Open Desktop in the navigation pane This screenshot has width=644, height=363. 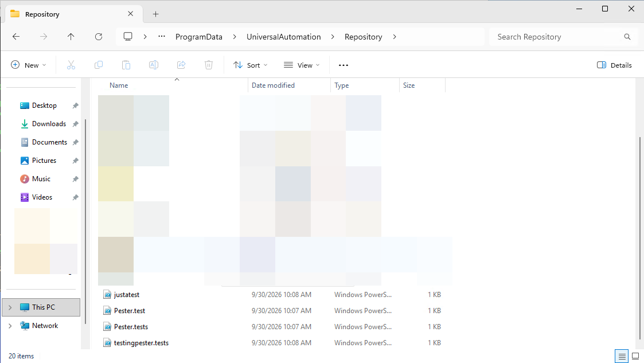(44, 106)
